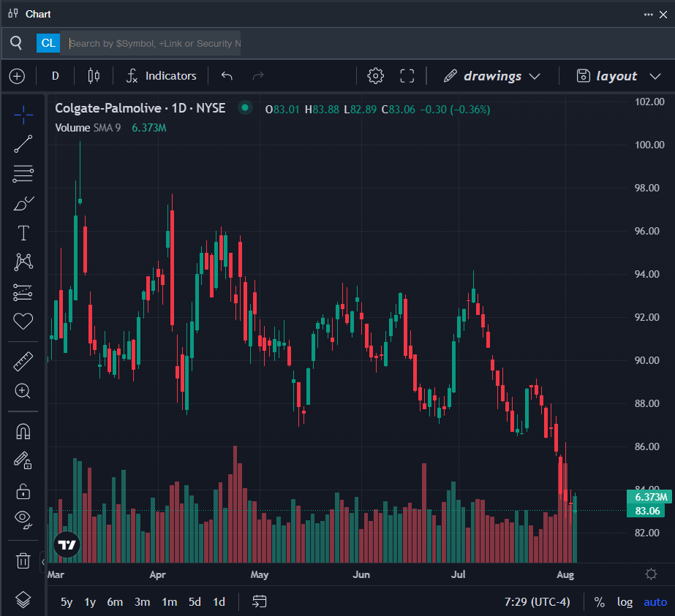Set the time range to 6m
Image resolution: width=675 pixels, height=616 pixels.
(x=115, y=602)
